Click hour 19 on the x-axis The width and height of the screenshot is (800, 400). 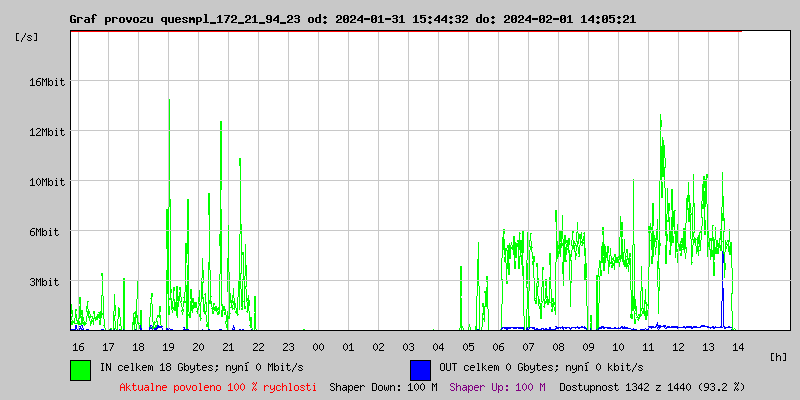coord(168,347)
